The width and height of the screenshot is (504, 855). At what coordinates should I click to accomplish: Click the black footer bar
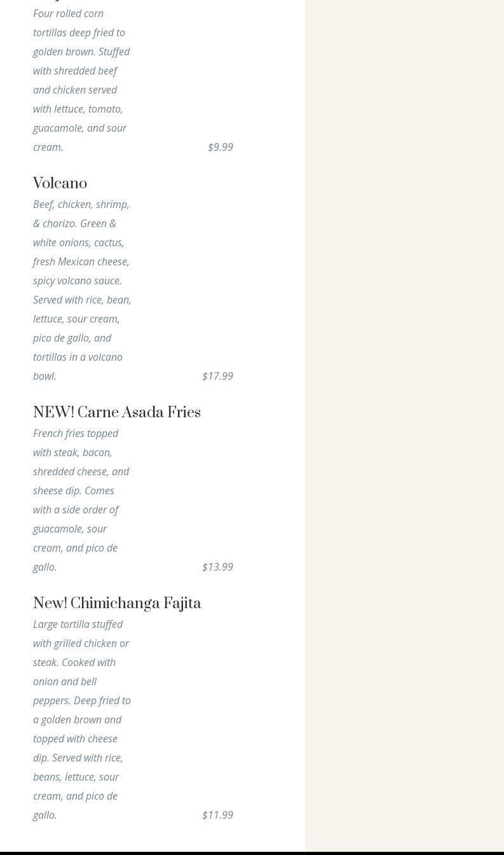[x=252, y=853]
